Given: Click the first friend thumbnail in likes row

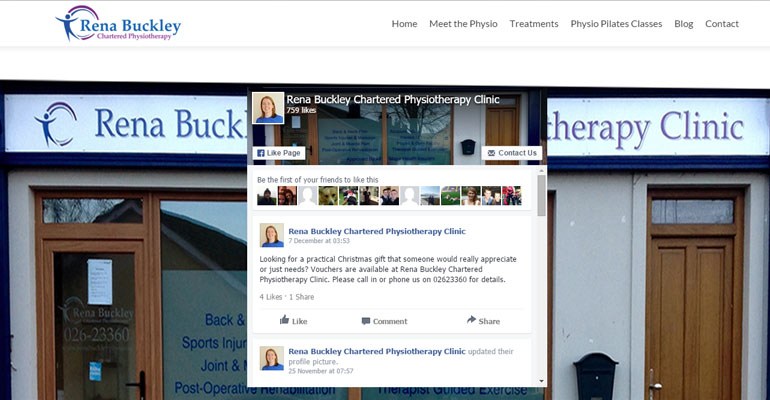Looking at the screenshot, I should (x=267, y=196).
